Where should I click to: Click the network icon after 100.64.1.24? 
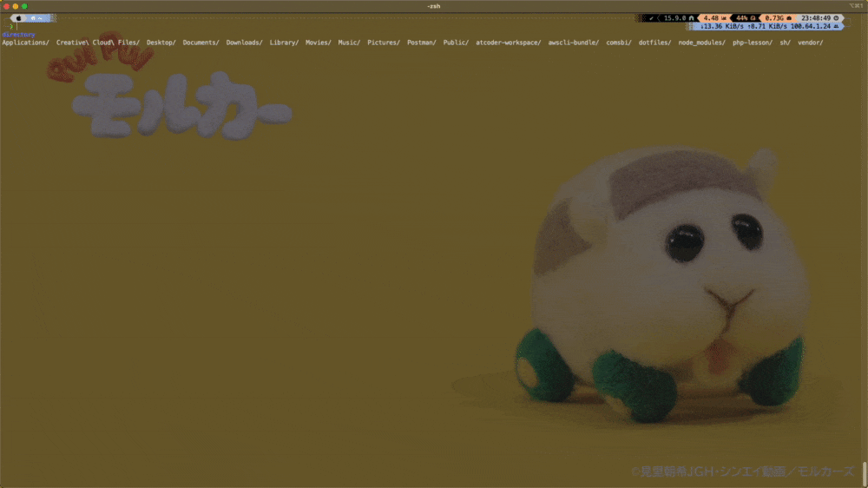[x=836, y=26]
